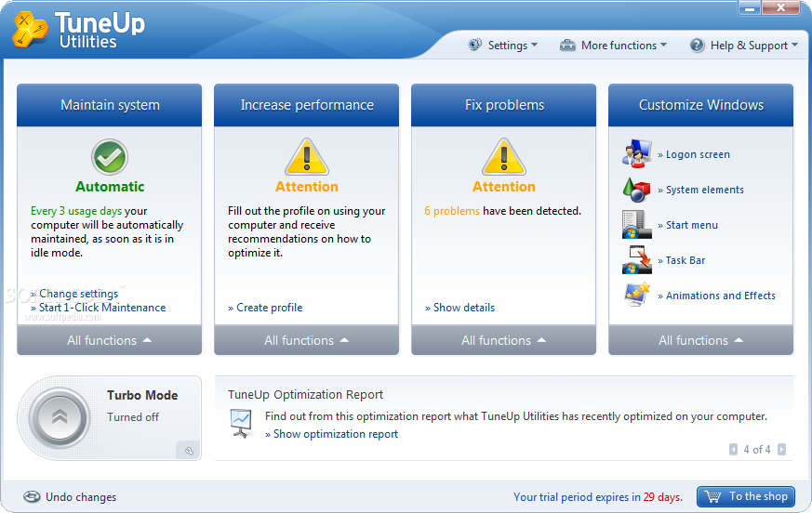Select the Fix problems header
Viewport: 812px width, 513px height.
[x=504, y=105]
